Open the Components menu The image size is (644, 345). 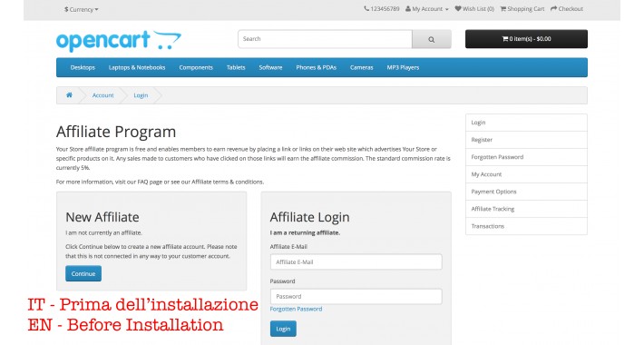tap(196, 67)
